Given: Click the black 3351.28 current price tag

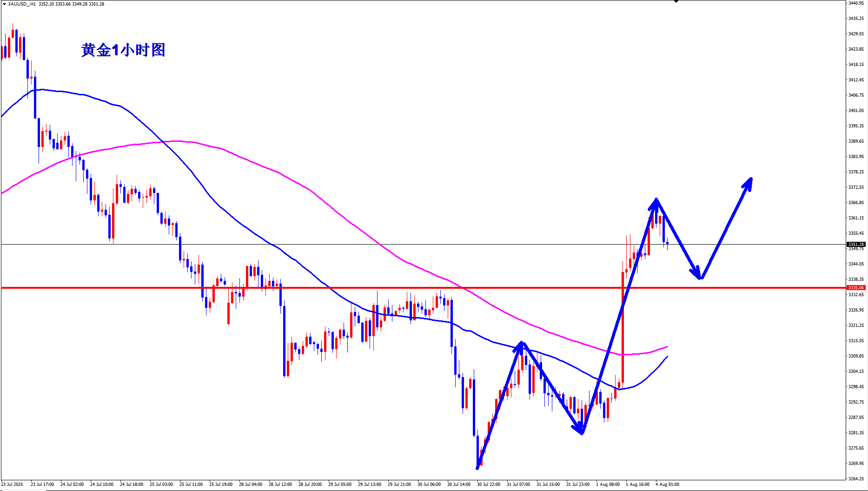Looking at the screenshot, I should [x=856, y=244].
